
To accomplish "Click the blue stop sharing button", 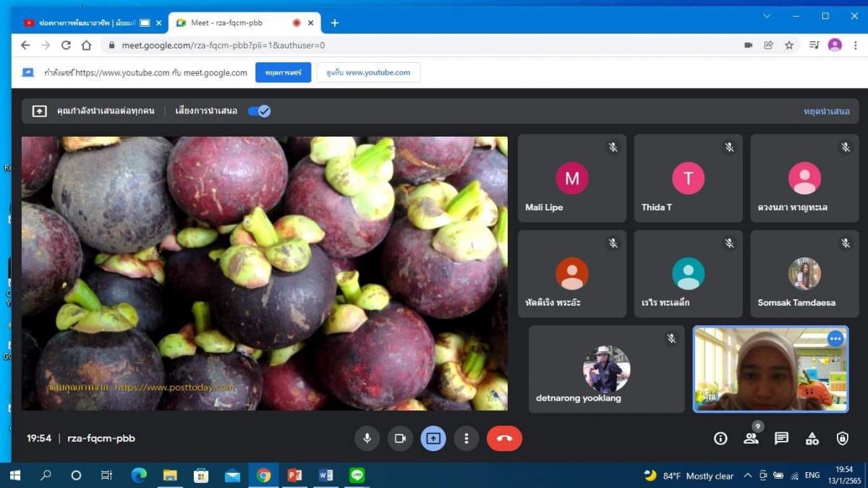I will tap(283, 72).
